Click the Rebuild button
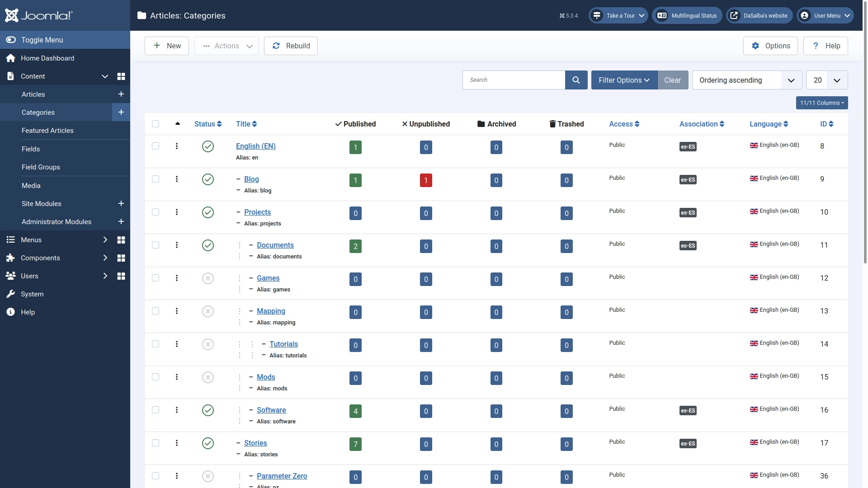The image size is (868, 488). (291, 46)
